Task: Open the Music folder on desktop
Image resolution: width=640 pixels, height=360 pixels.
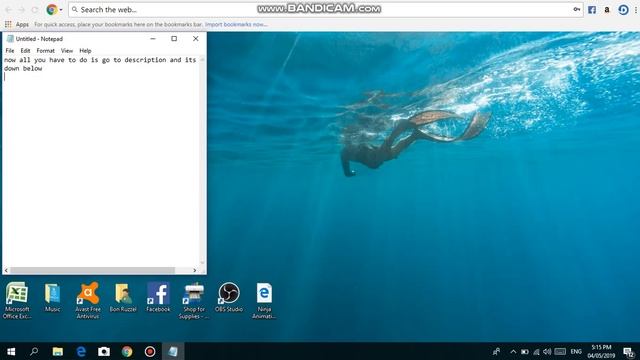Action: pos(52,297)
